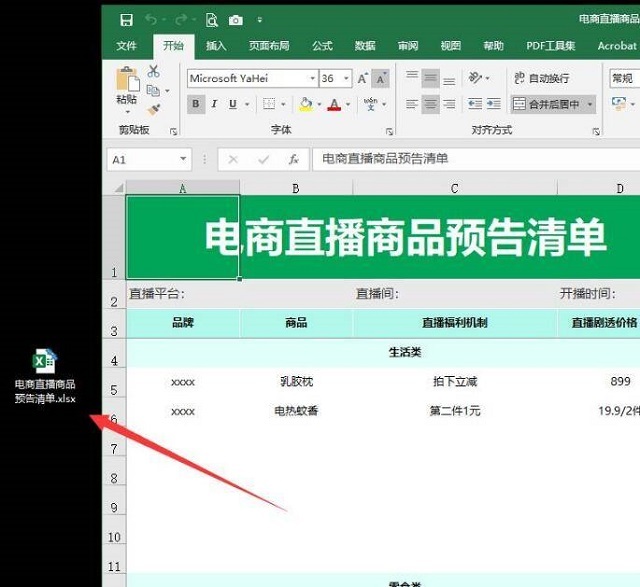Apply red font color A
This screenshot has height=587, width=640.
coord(334,104)
